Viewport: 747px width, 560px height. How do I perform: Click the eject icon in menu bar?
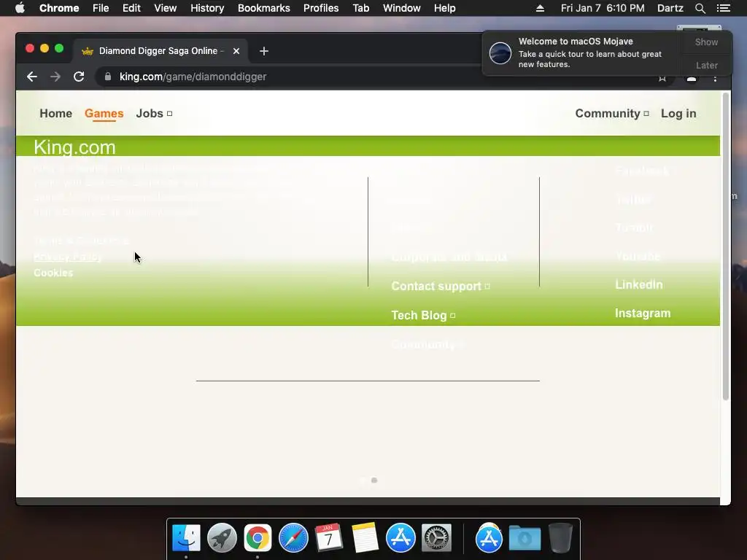[540, 8]
